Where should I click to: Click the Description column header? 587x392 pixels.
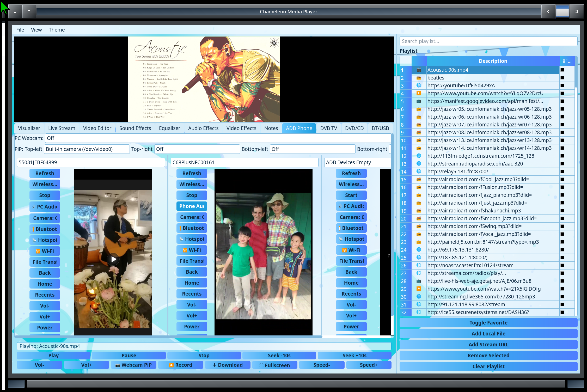tap(493, 61)
